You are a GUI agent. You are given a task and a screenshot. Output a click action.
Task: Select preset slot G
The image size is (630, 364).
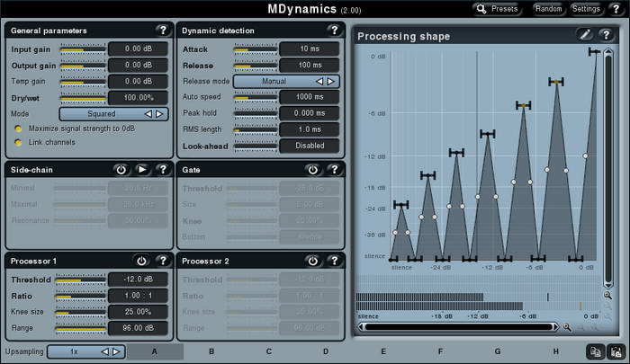tap(498, 351)
